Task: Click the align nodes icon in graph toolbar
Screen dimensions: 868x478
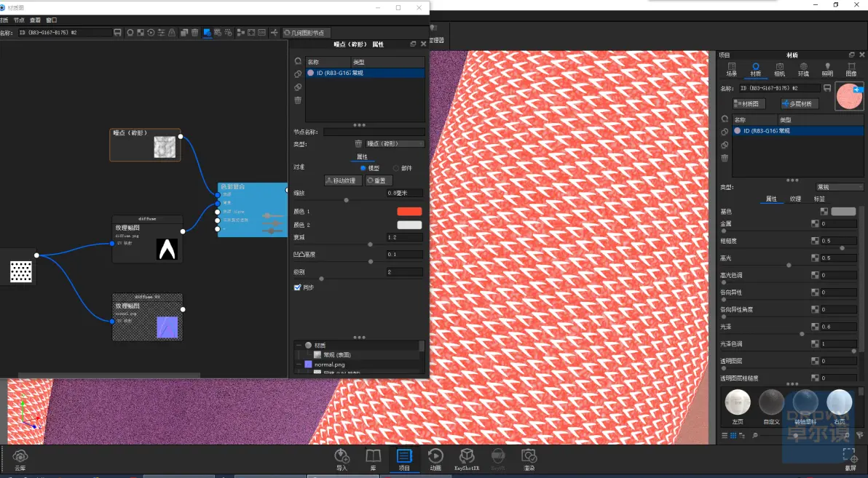Action: click(240, 33)
